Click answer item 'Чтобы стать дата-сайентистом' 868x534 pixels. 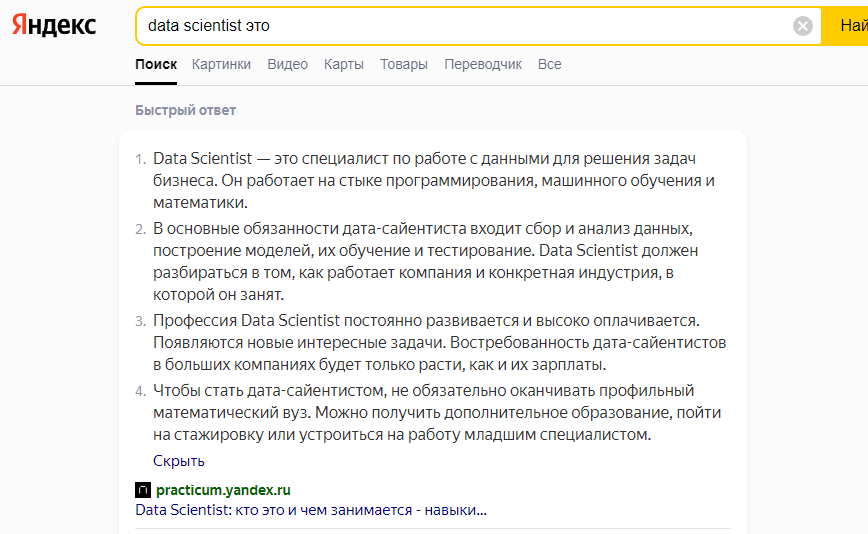click(x=437, y=412)
